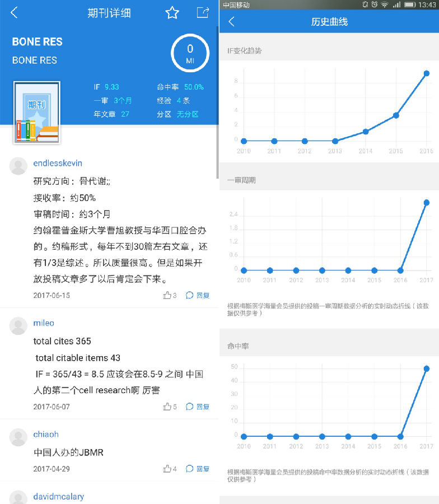Open chiaoh's username link
Viewport: 439px width, 504px height.
click(46, 434)
